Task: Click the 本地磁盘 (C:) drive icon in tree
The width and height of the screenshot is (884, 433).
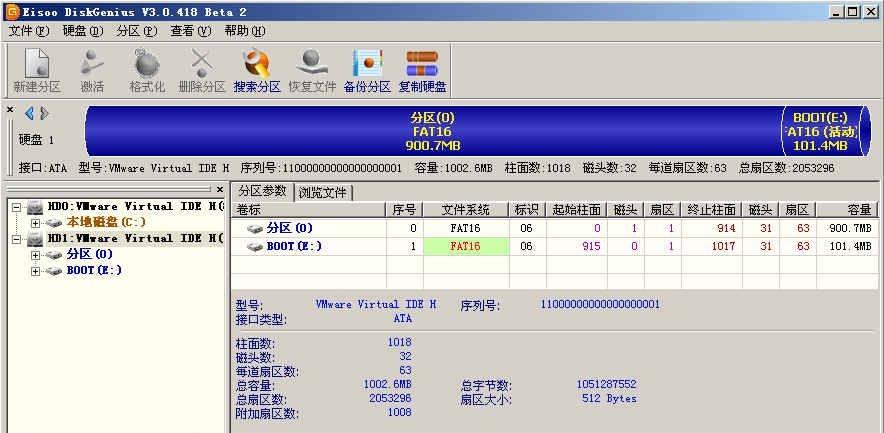Action: [54, 223]
